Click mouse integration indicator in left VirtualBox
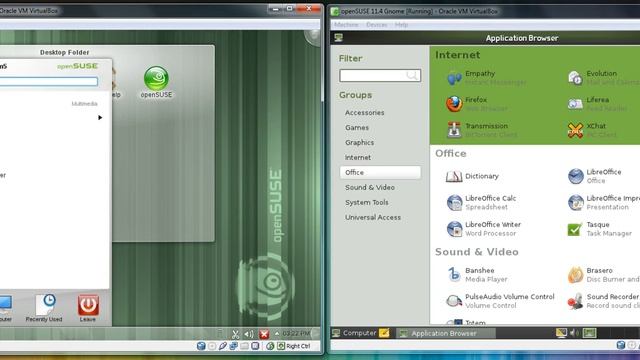This screenshot has width=640, height=360. pos(270,346)
